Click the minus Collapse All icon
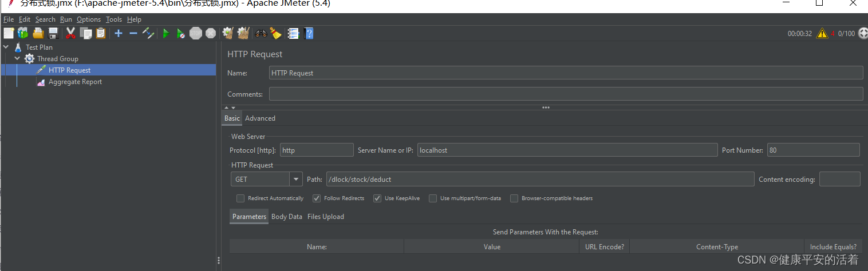The image size is (868, 271). tap(133, 33)
